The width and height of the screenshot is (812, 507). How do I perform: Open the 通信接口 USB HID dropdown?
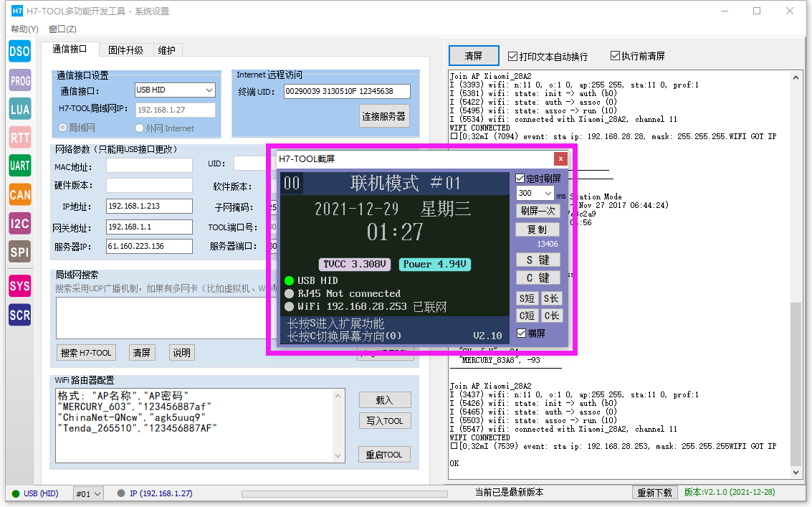tap(175, 90)
